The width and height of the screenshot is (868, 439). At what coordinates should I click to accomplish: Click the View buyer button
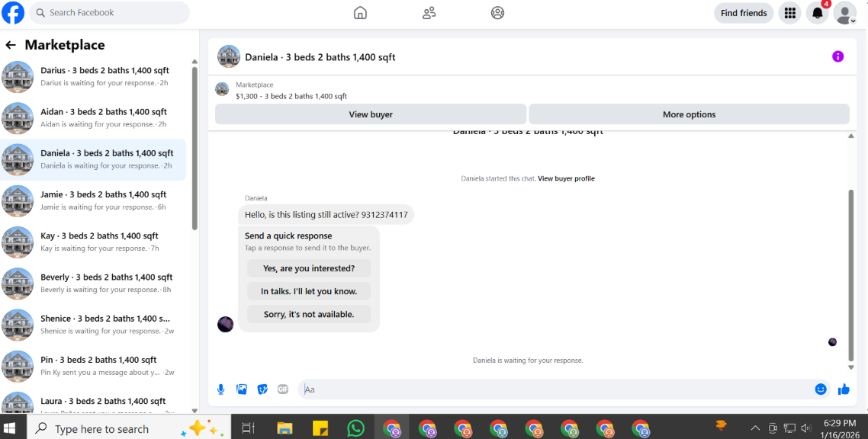coord(371,114)
